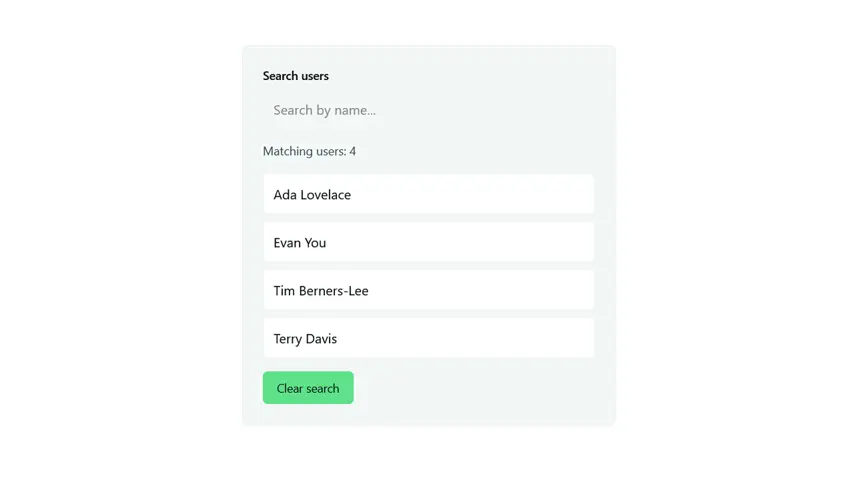Open the last user row, Terry Davis

(x=429, y=338)
